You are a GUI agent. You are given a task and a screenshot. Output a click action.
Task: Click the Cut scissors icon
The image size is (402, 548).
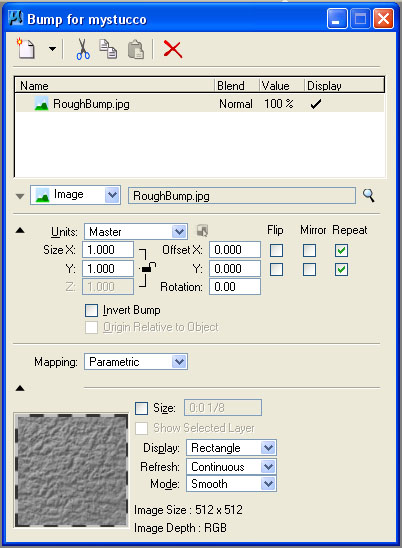[x=83, y=49]
